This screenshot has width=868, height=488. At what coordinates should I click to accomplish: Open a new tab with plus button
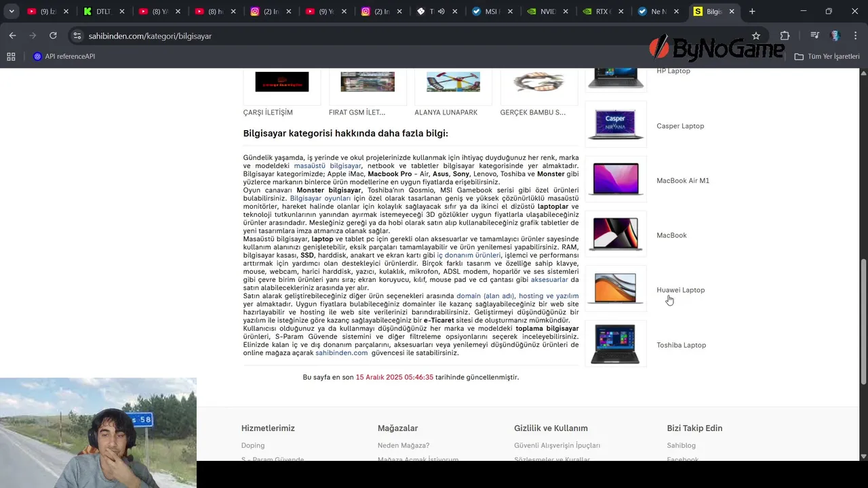click(752, 12)
